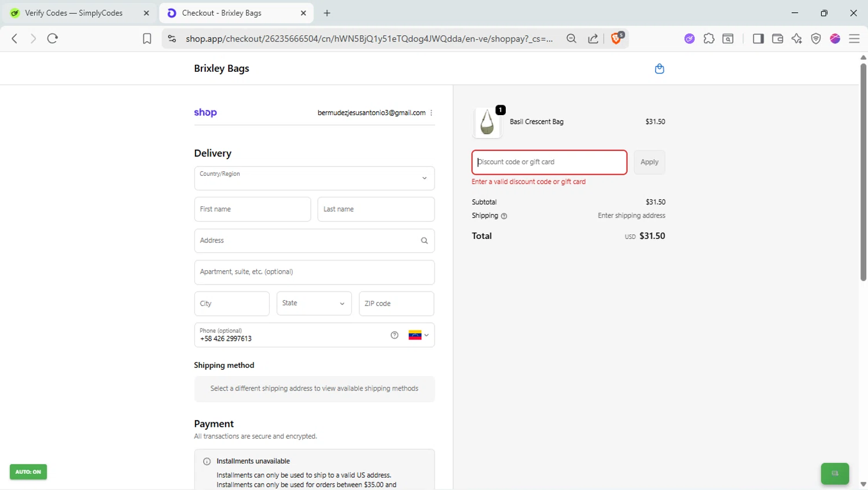This screenshot has height=490, width=868.
Task: Click the vertical page scrollbar
Action: pos(863,172)
